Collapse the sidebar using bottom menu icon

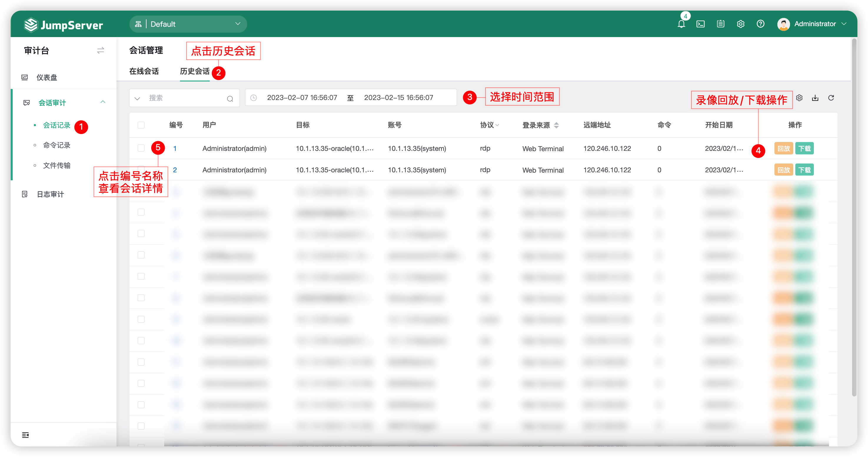pos(25,435)
